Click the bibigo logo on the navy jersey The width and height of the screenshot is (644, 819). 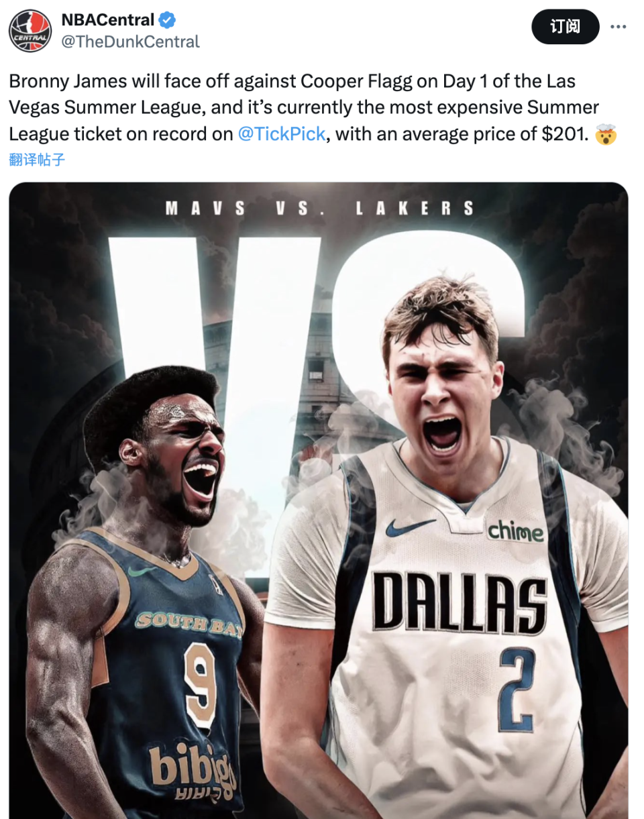click(192, 767)
